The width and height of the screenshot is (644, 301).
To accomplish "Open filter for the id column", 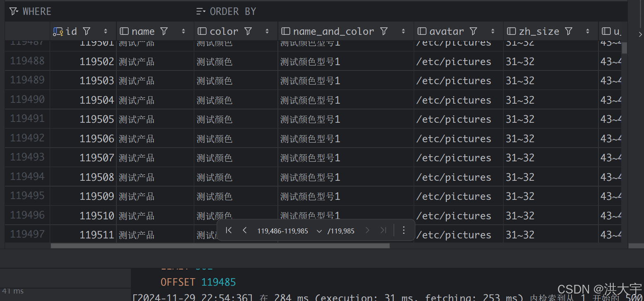I will click(87, 31).
